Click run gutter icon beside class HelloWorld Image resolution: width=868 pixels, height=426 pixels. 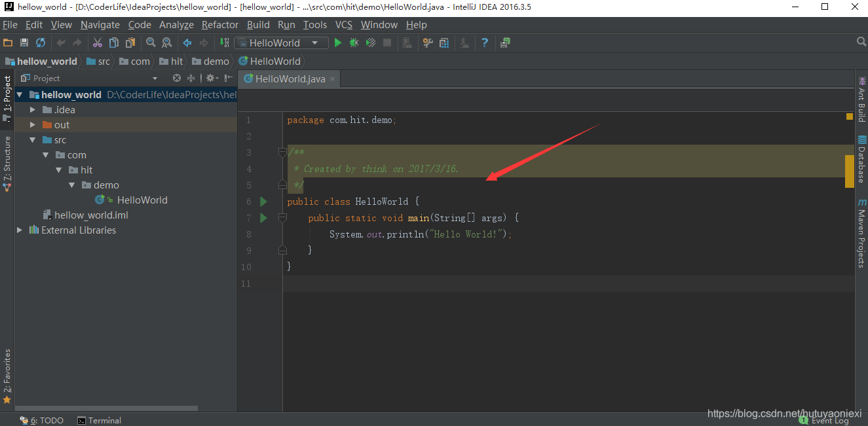click(264, 202)
